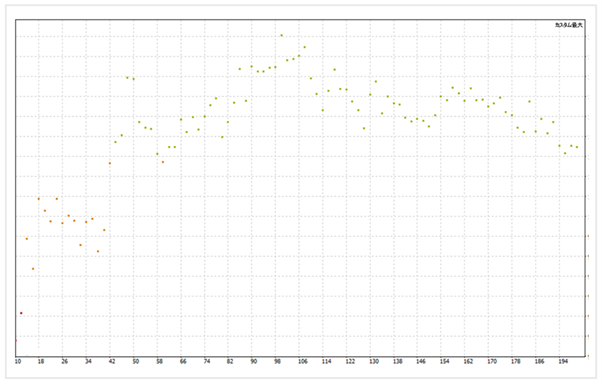The image size is (602, 384).
Task: Select the green peak point above label 106
Action: click(x=305, y=47)
